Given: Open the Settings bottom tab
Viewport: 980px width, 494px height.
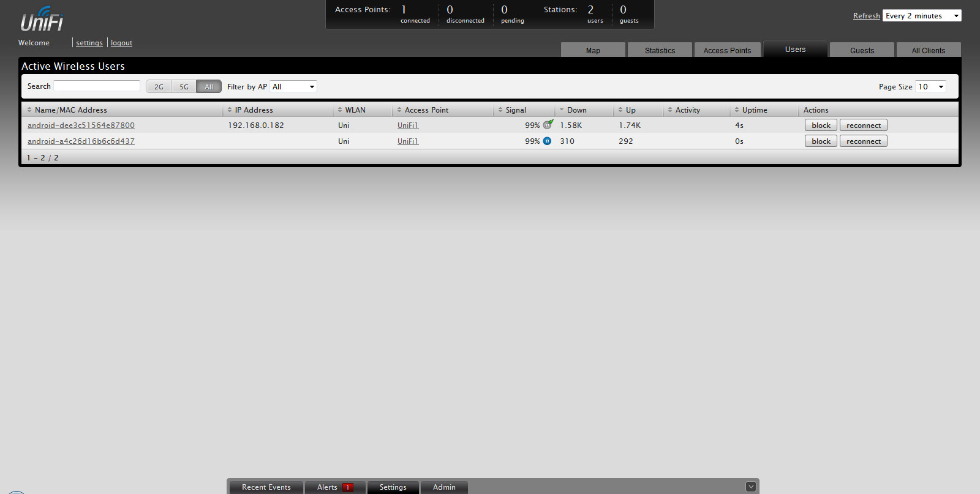Looking at the screenshot, I should (x=393, y=487).
